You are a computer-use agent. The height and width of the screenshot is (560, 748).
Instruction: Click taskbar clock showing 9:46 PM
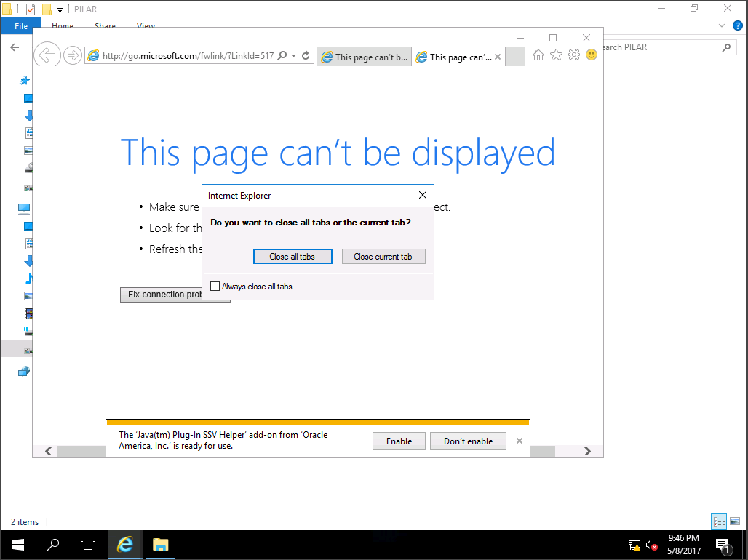[x=683, y=544]
